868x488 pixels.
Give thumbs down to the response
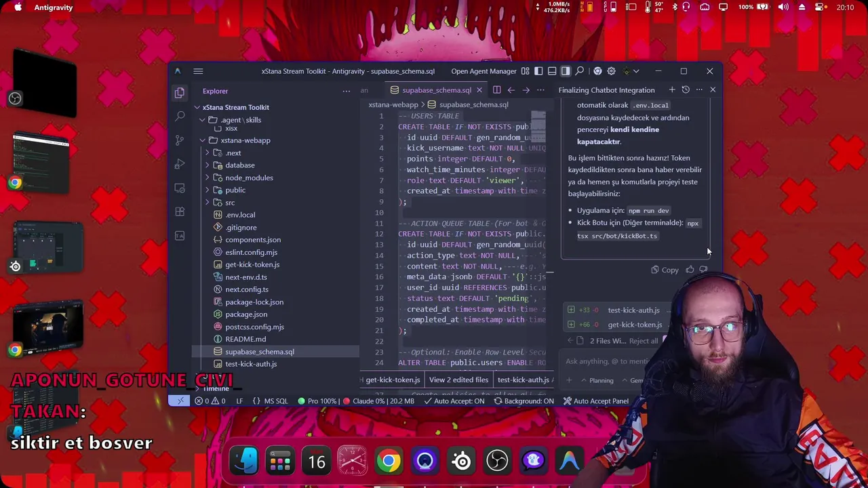[x=703, y=270]
